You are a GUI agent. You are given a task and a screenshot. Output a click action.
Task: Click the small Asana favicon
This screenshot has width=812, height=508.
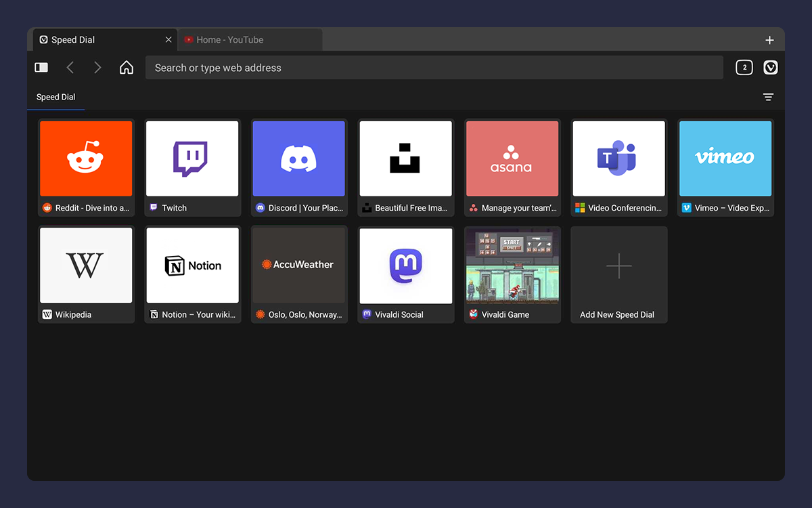pos(474,208)
